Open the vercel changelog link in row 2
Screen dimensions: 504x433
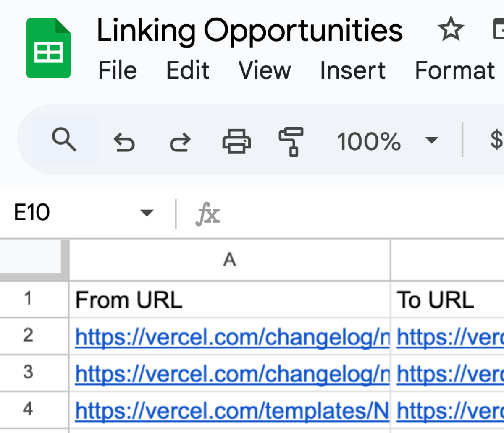tap(232, 336)
